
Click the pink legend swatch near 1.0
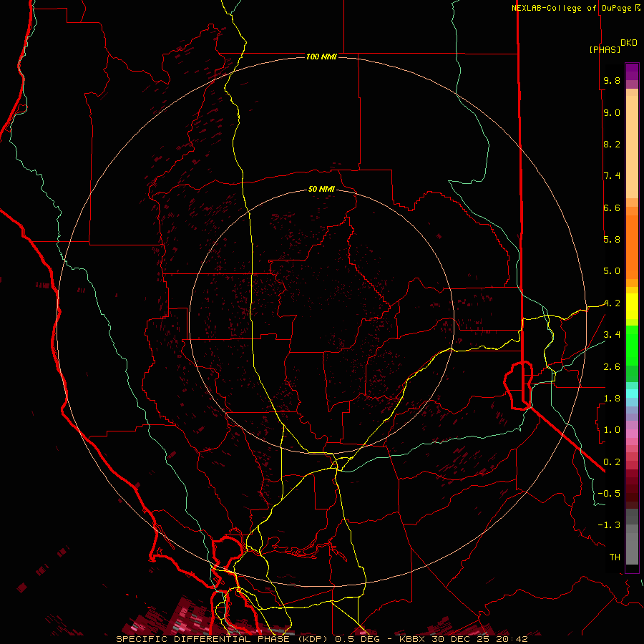[632, 434]
